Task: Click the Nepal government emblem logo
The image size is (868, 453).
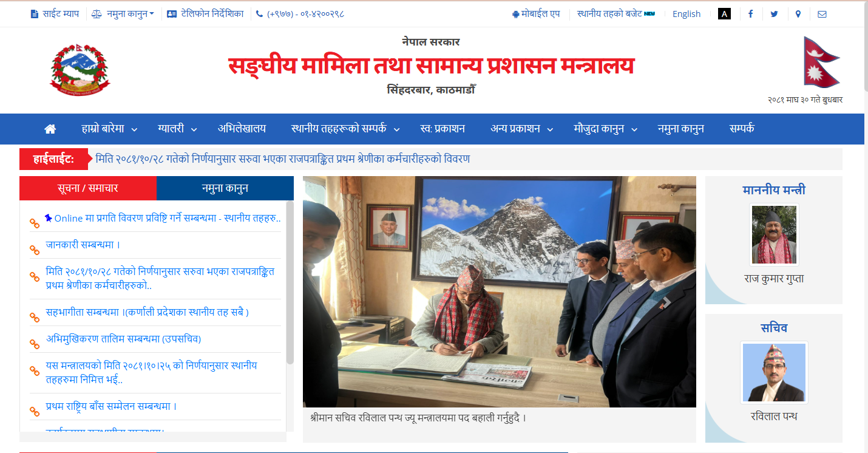Action: [x=80, y=70]
